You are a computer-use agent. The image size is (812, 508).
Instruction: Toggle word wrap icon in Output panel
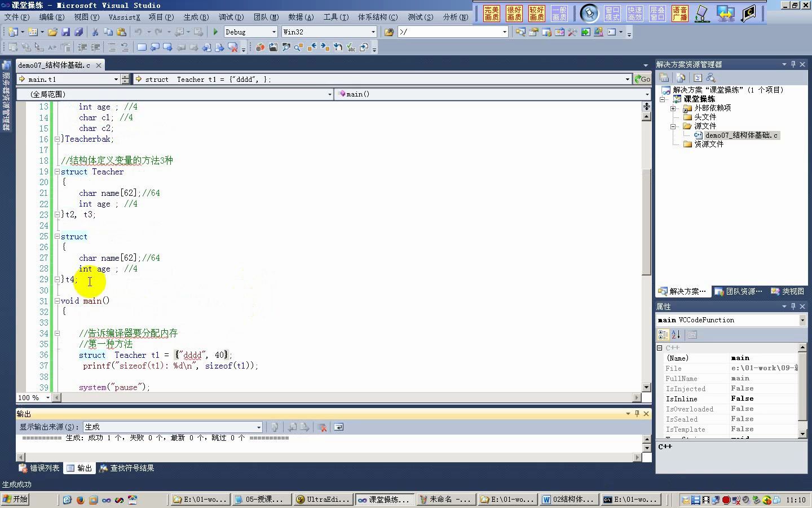pos(338,427)
